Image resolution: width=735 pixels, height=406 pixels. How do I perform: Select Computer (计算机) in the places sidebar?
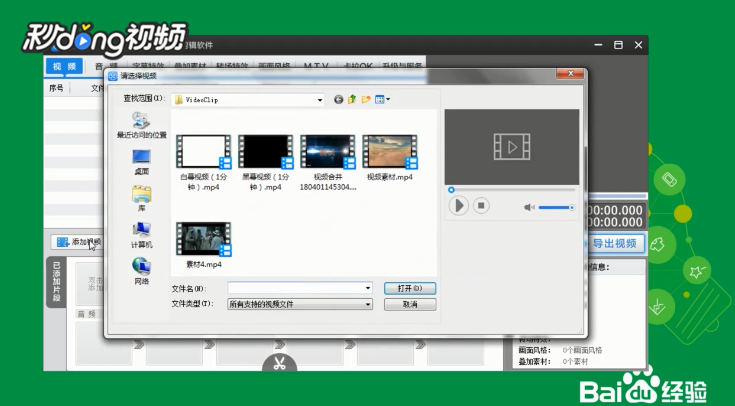tap(142, 235)
